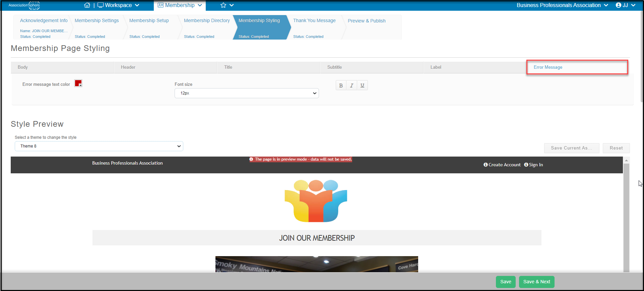
Task: Open the JJ user account menu
Action: [626, 5]
